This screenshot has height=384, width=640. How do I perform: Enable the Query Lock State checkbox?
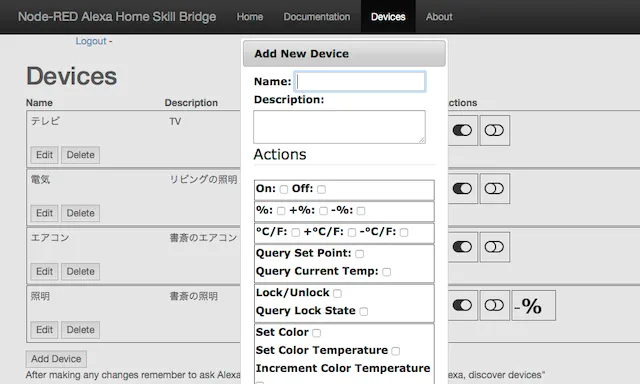[x=364, y=311]
